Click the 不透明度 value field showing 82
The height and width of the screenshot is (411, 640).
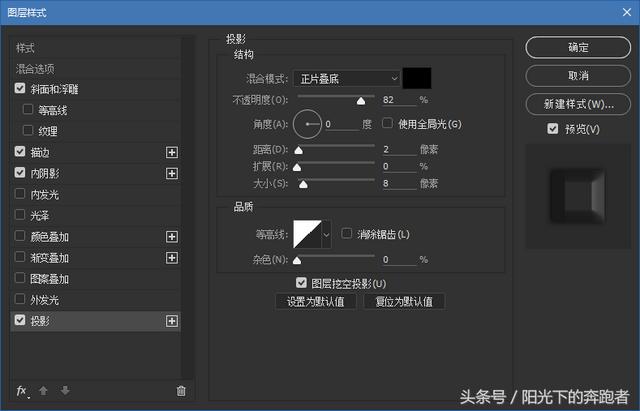[399, 100]
